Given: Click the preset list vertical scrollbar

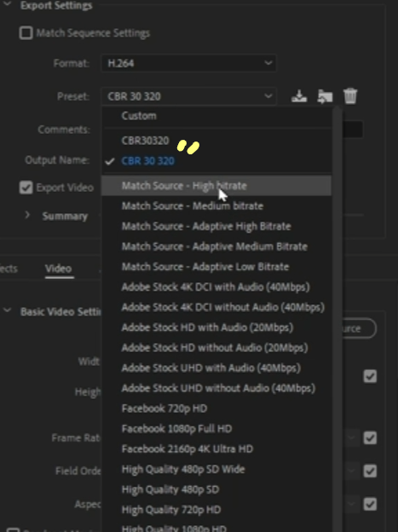Looking at the screenshot, I should click(x=337, y=319).
